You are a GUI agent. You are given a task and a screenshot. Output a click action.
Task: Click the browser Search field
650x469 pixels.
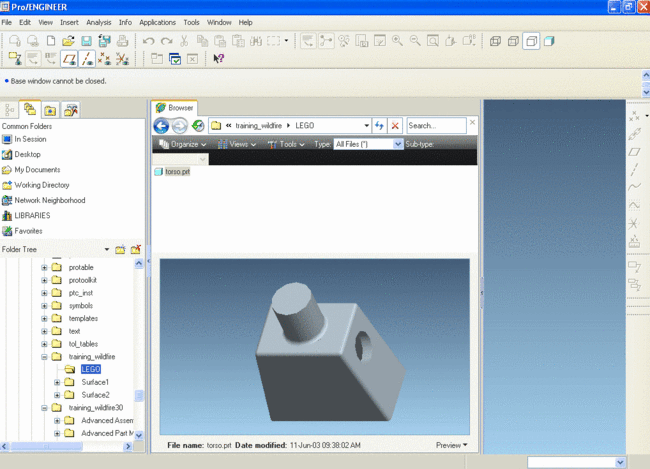[436, 126]
